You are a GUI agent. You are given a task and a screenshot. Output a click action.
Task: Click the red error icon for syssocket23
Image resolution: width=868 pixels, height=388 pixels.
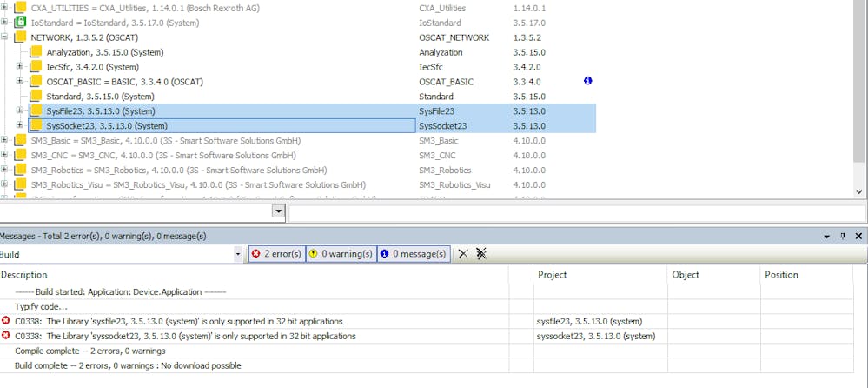[x=6, y=336]
